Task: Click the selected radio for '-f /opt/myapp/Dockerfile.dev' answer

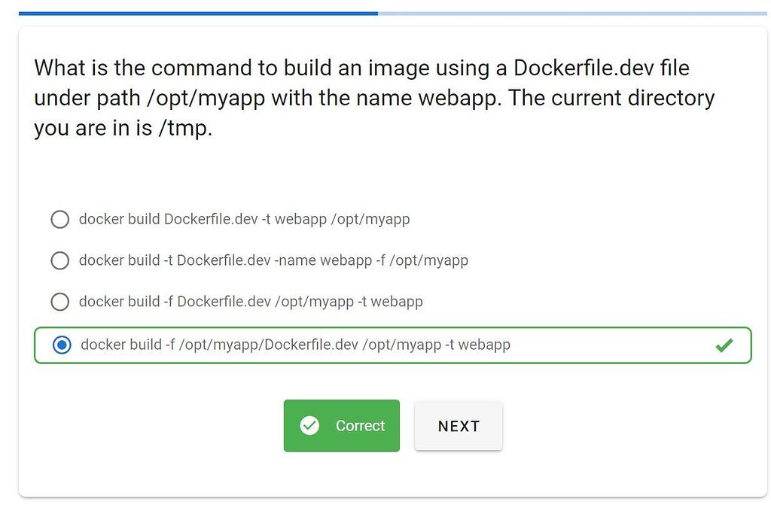Action: coord(62,345)
